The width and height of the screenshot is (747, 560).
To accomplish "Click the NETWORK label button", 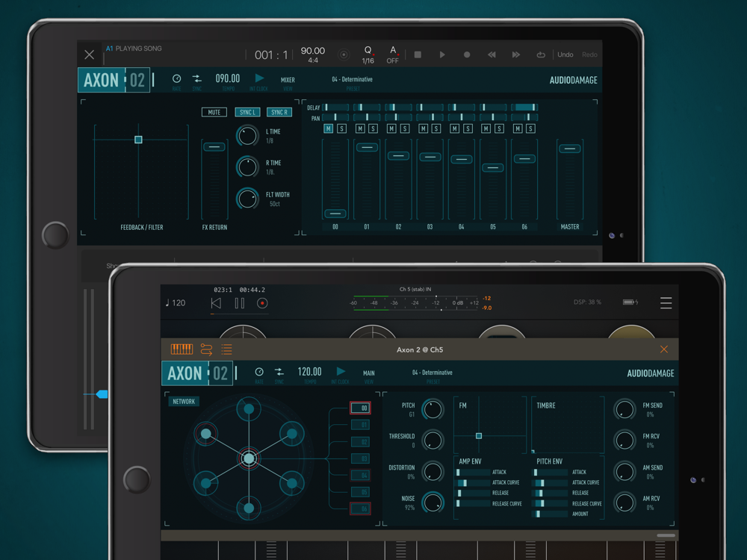I will 184,402.
